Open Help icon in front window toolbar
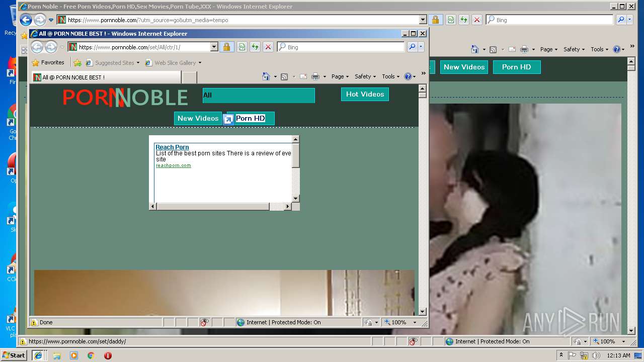 [x=408, y=76]
